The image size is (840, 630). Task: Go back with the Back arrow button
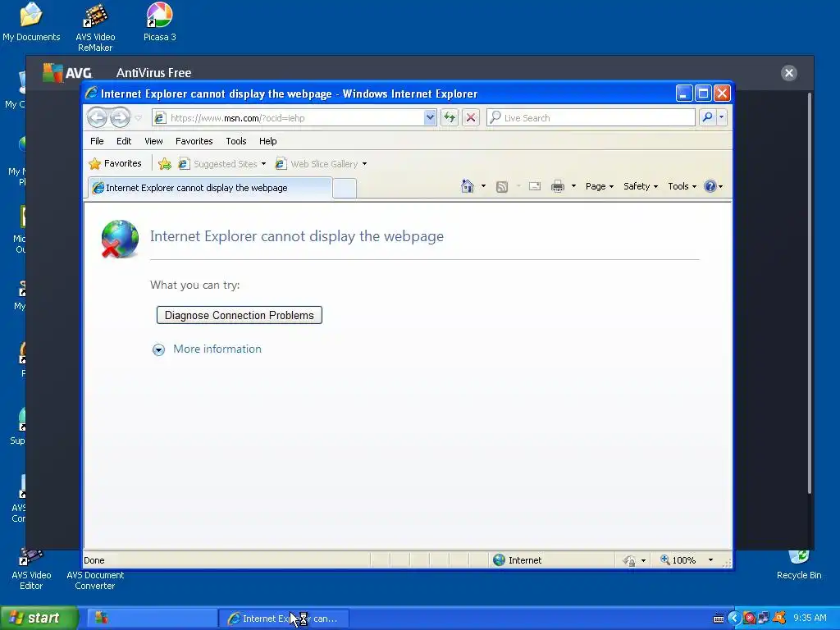pyautogui.click(x=97, y=117)
